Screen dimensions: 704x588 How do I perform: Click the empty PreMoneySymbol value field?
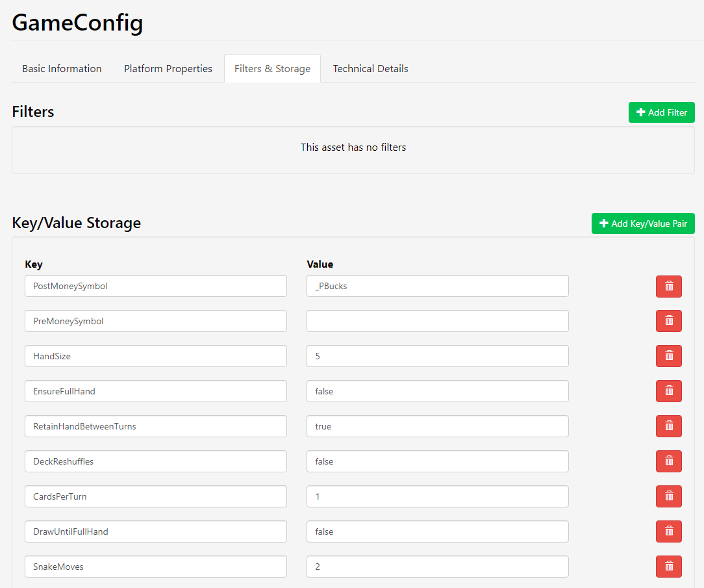(x=437, y=321)
